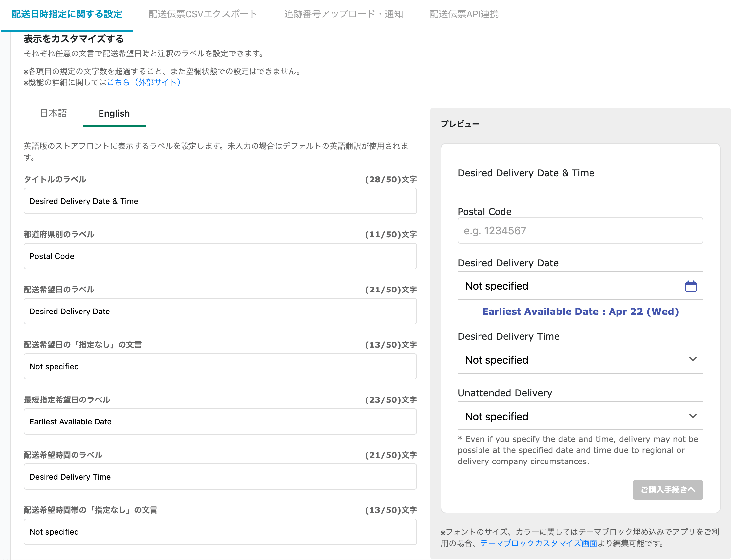This screenshot has width=735, height=560.
Task: Edit the Desired Delivery Date label input
Action: [x=220, y=311]
